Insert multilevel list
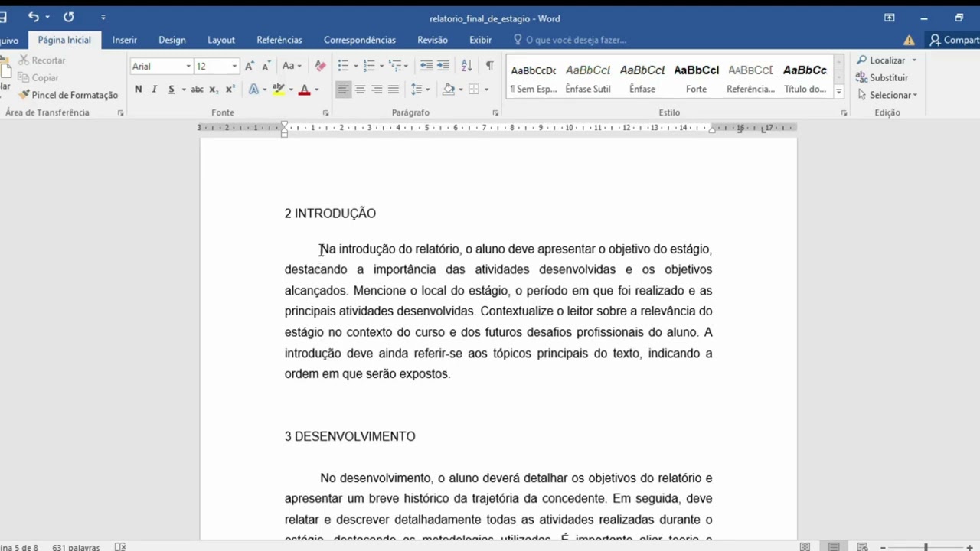 [x=394, y=66]
